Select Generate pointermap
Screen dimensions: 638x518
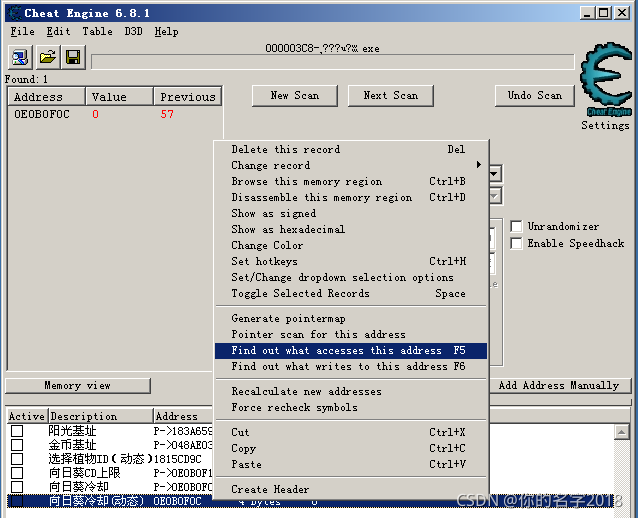point(351,318)
